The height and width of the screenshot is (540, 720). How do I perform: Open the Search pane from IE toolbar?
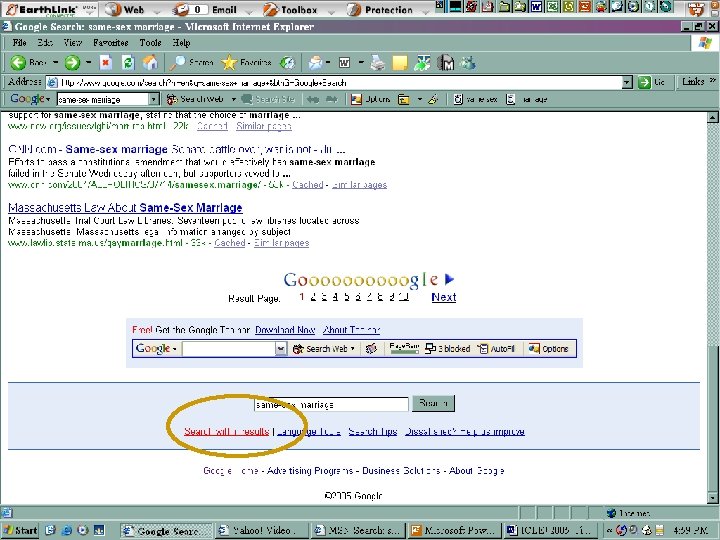191,62
